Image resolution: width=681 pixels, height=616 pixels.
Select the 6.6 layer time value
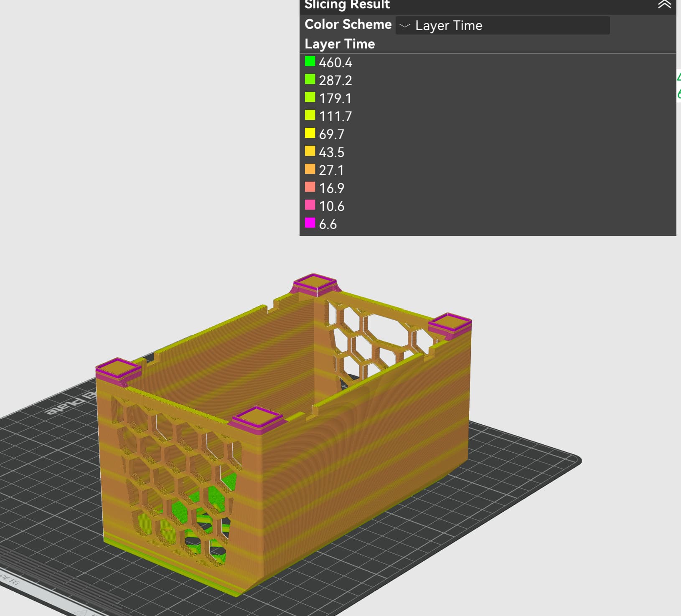tap(328, 224)
